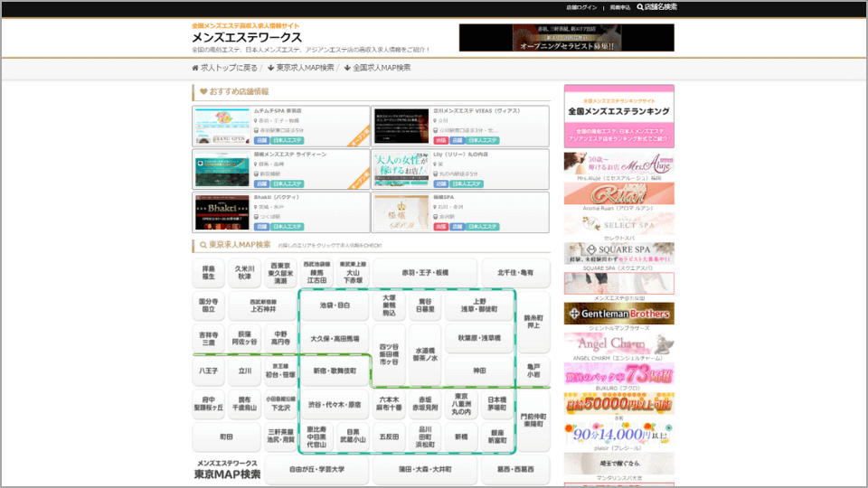Image resolution: width=868 pixels, height=488 pixels.
Task: Open the 立川メンズエステ VIEAS shop listing
Action: coord(460,127)
